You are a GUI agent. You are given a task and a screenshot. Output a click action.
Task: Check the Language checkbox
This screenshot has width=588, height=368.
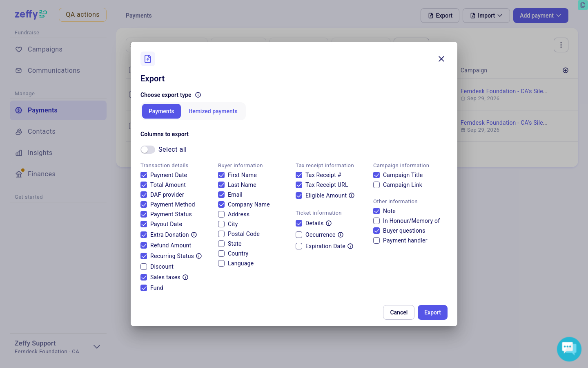coord(221,263)
